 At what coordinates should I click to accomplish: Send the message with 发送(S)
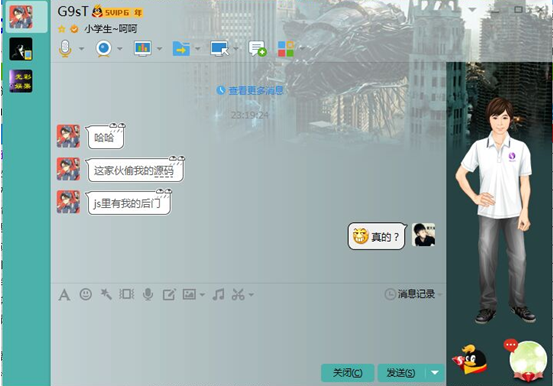coord(401,373)
